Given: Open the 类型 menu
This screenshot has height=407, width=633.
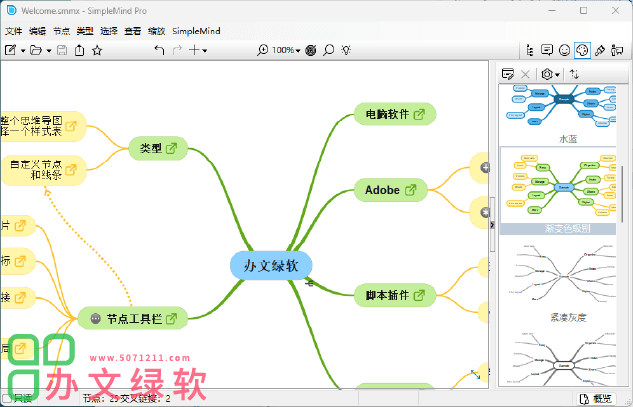Looking at the screenshot, I should pos(85,31).
